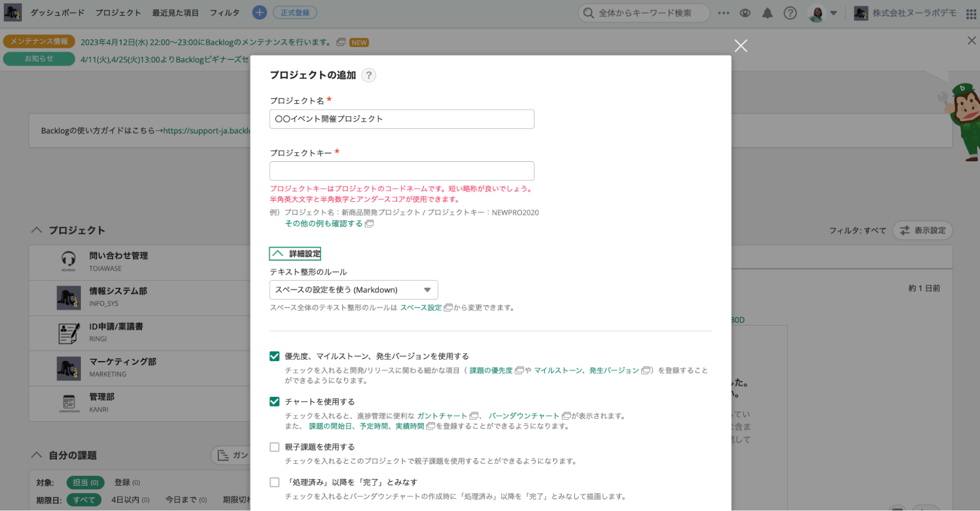Screen dimensions: 980x511
Task: Close the プロジェクトの追加 dialog
Action: (x=741, y=46)
